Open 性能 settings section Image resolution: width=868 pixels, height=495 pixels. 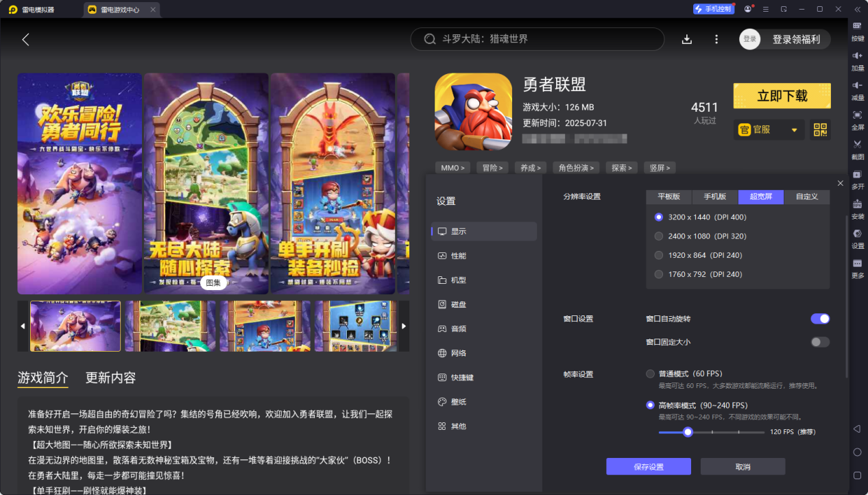click(x=484, y=256)
